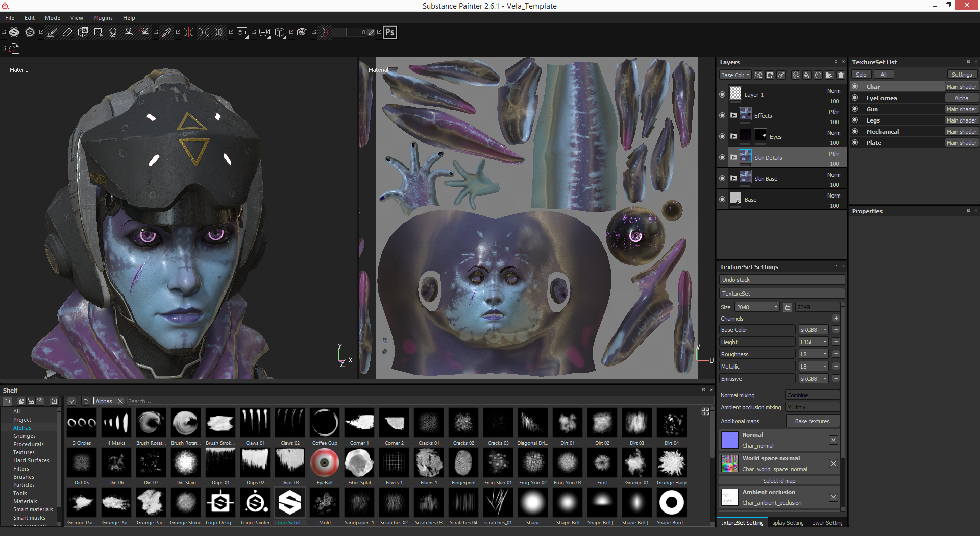The width and height of the screenshot is (980, 536).
Task: Click the Normal map color swatch
Action: 730,440
